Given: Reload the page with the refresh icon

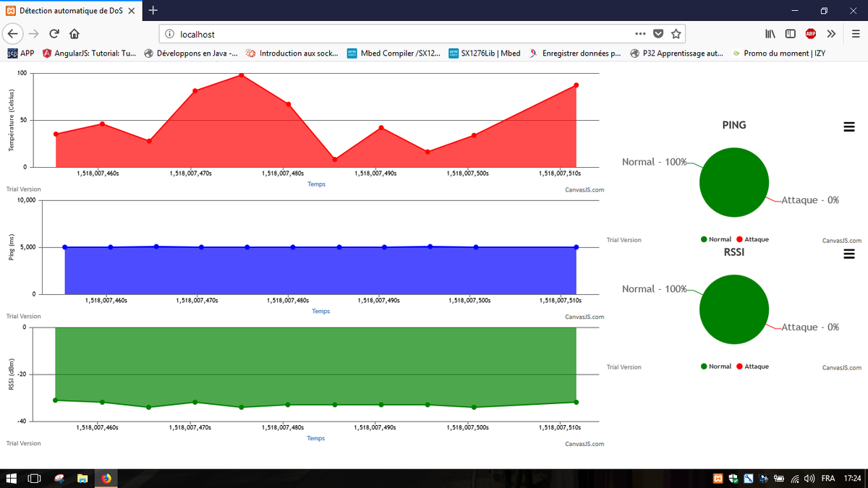Looking at the screenshot, I should 54,33.
